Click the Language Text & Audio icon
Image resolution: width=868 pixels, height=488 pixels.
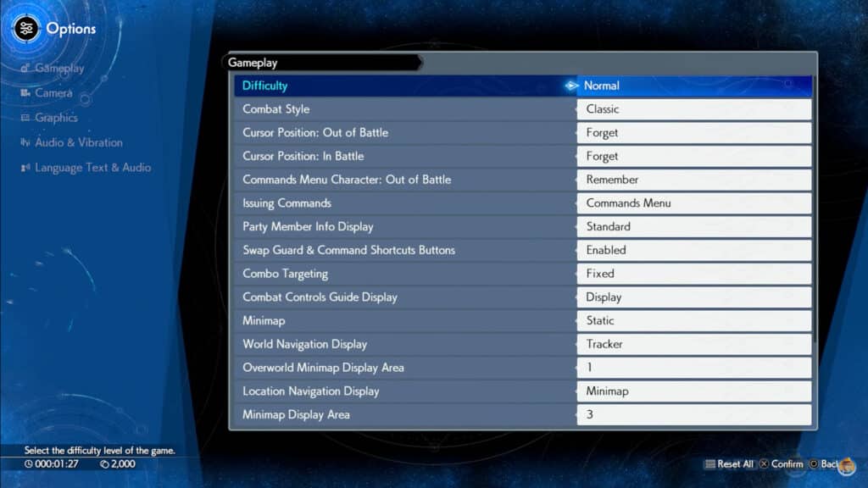[25, 168]
